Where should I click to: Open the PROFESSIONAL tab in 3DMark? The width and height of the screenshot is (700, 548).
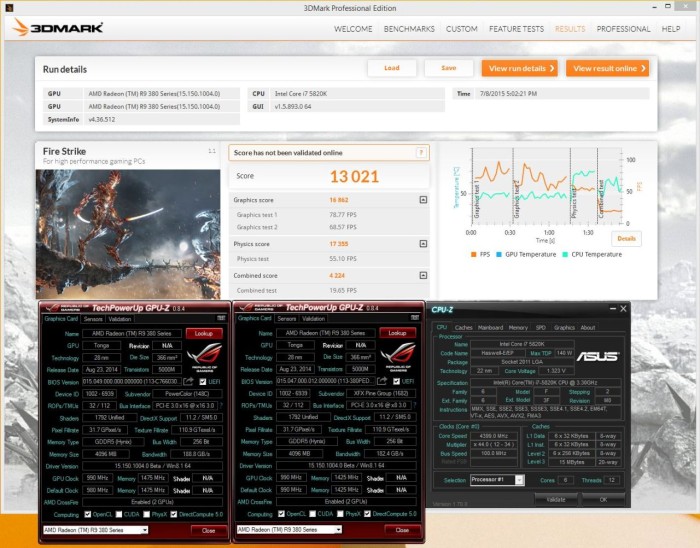[623, 29]
